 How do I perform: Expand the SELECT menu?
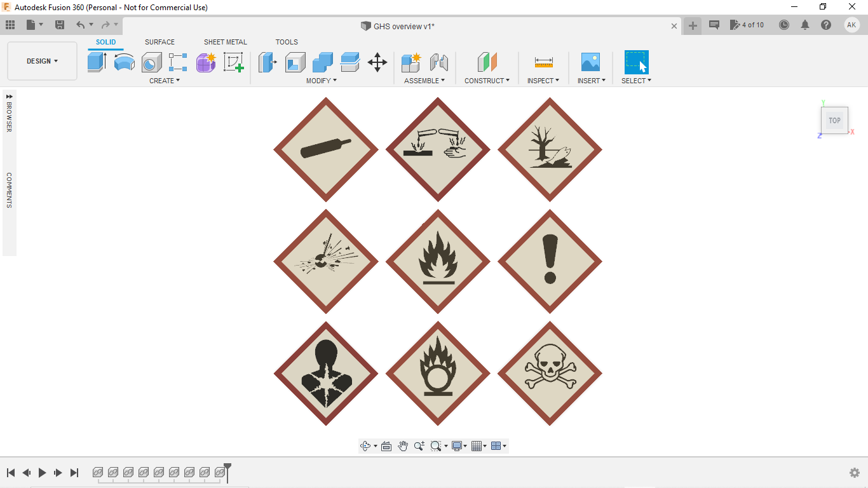[636, 81]
